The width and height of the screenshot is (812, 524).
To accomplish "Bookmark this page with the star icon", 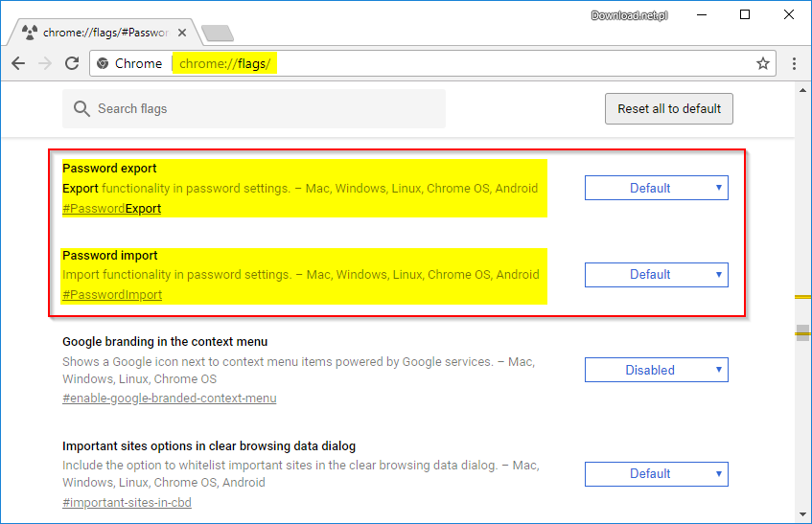I will click(x=763, y=63).
